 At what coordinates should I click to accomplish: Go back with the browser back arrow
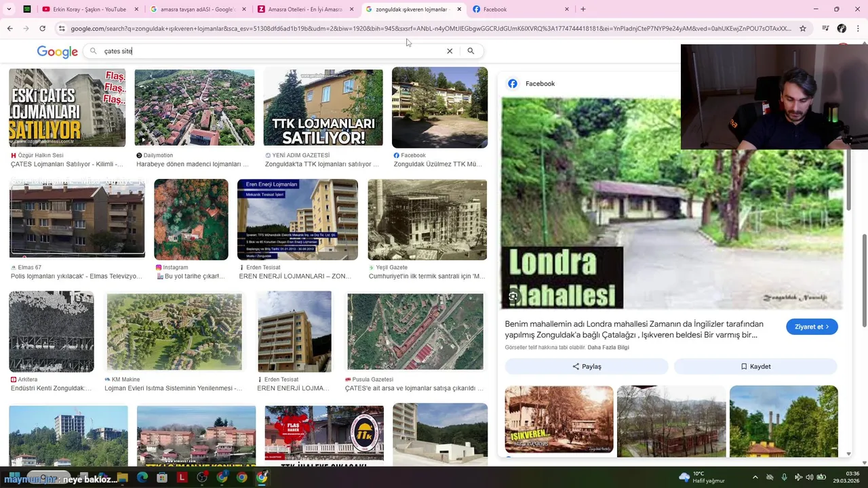9,28
